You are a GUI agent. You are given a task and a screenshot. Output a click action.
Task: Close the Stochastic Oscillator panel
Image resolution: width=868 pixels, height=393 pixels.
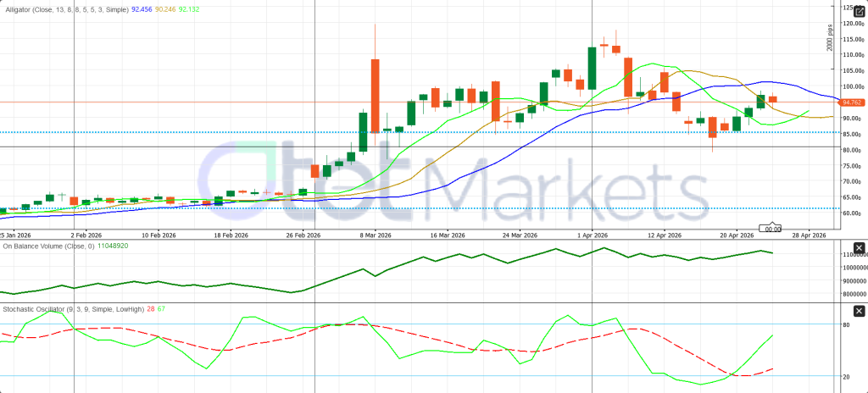tap(859, 311)
